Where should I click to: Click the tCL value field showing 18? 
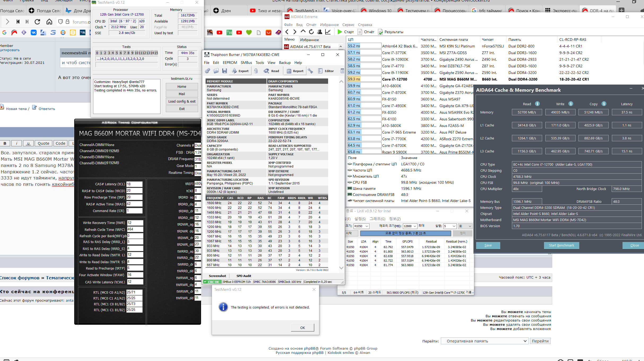tap(134, 184)
